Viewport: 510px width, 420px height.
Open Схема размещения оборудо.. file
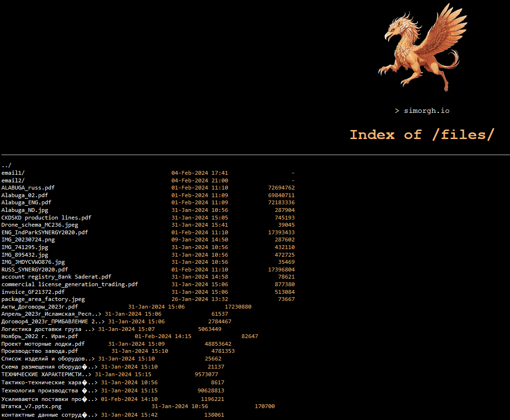click(50, 367)
